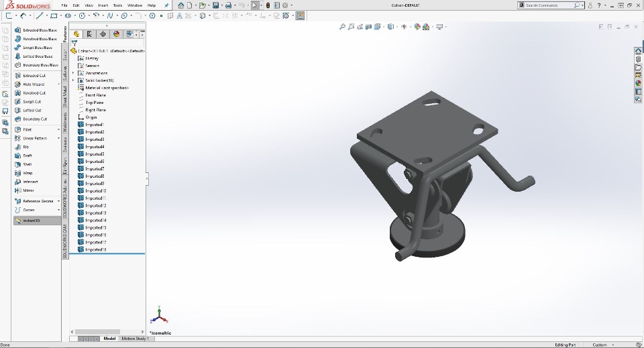This screenshot has width=644, height=348.
Task: Select the Mirror tool
Action: tap(25, 190)
